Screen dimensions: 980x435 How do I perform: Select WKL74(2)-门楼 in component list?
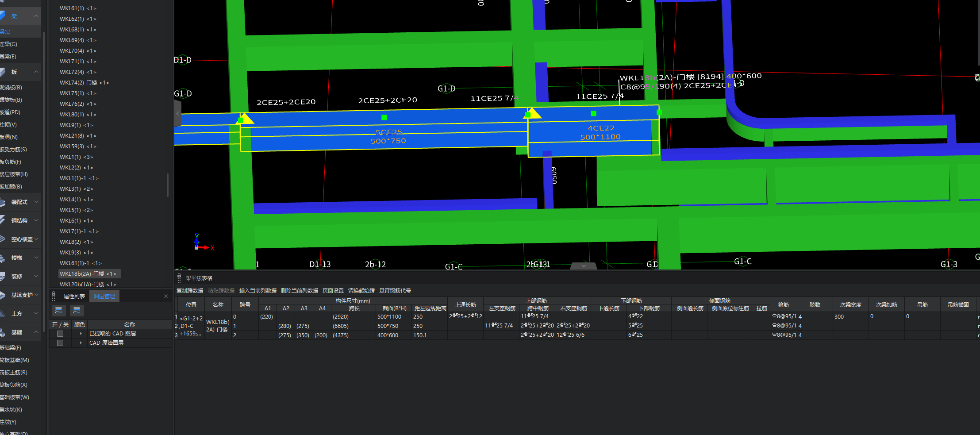(84, 83)
